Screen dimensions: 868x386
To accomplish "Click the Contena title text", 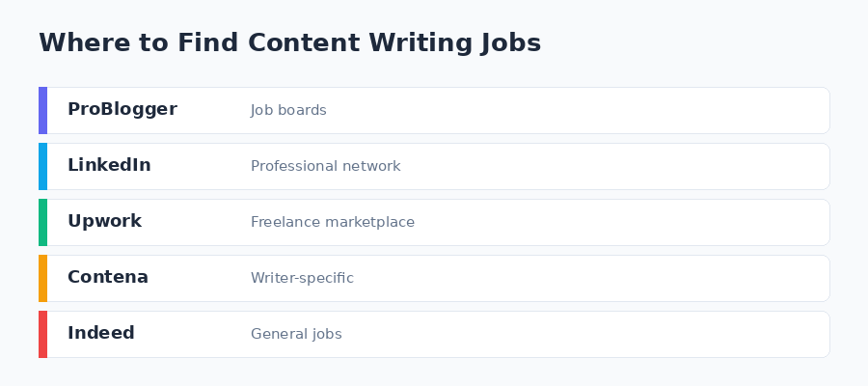I will coord(107,277).
